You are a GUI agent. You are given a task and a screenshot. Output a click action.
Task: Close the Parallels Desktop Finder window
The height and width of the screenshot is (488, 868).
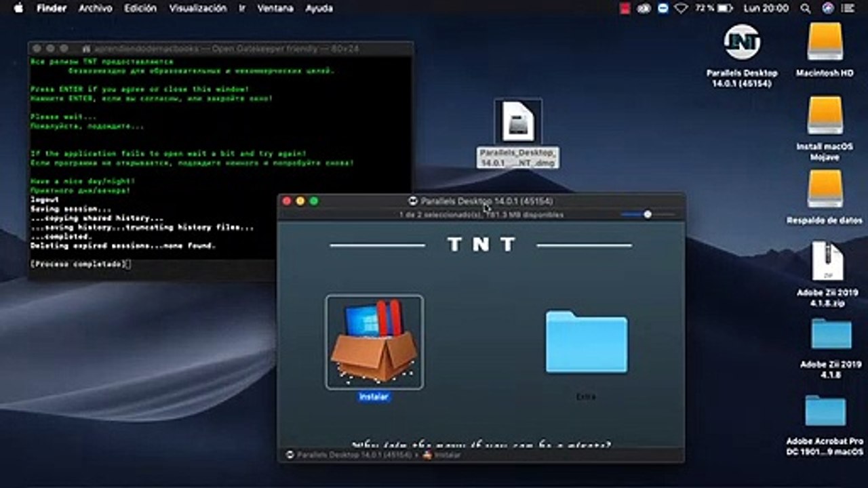coord(287,201)
